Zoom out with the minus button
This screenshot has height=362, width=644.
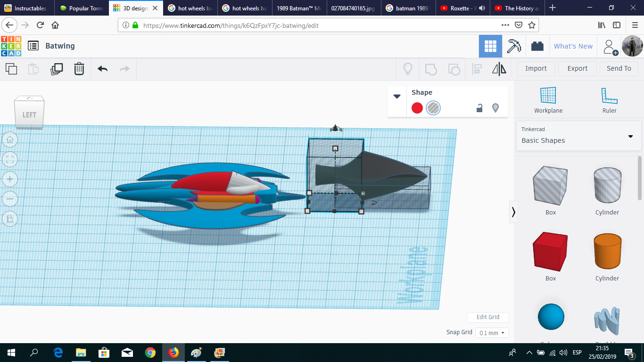click(x=10, y=199)
